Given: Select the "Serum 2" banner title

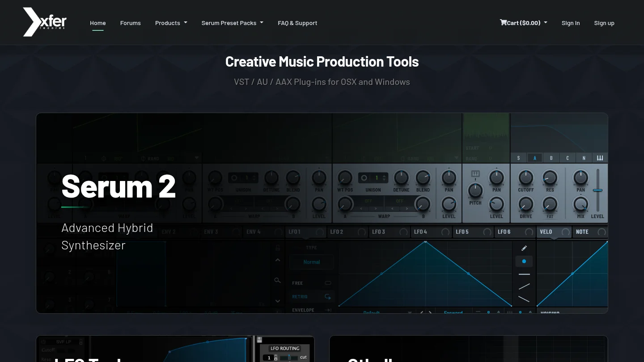Looking at the screenshot, I should [x=119, y=185].
